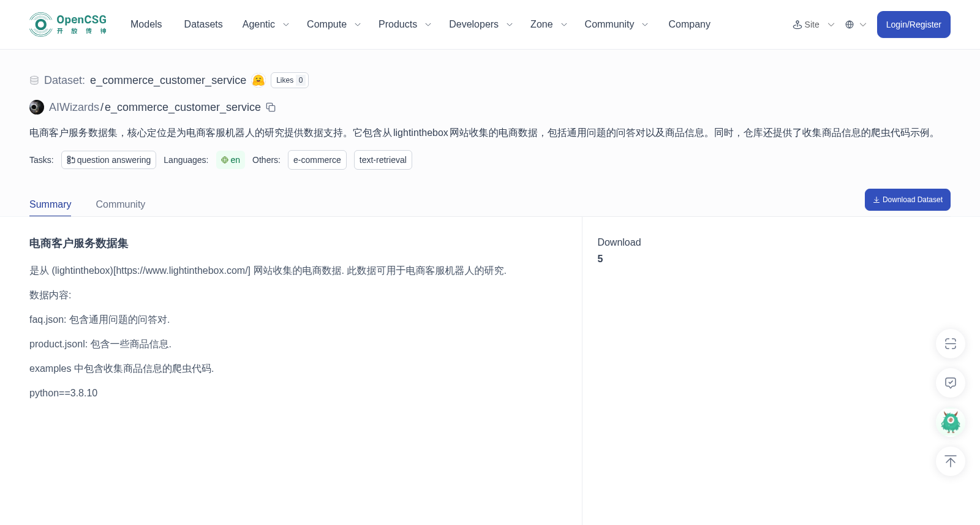Open the feedback chat floating button
Viewport: 980px width, 525px height.
(951, 383)
